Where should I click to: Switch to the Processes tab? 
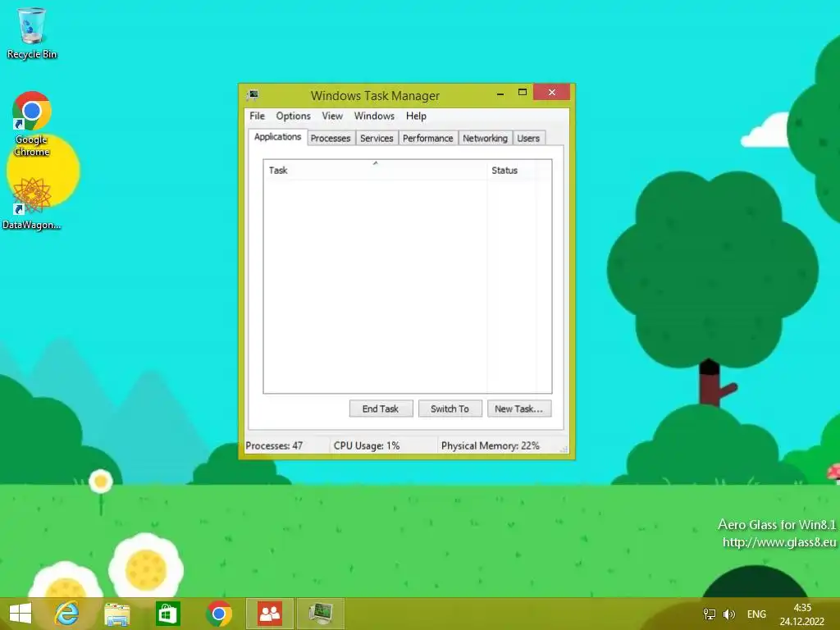pyautogui.click(x=331, y=138)
